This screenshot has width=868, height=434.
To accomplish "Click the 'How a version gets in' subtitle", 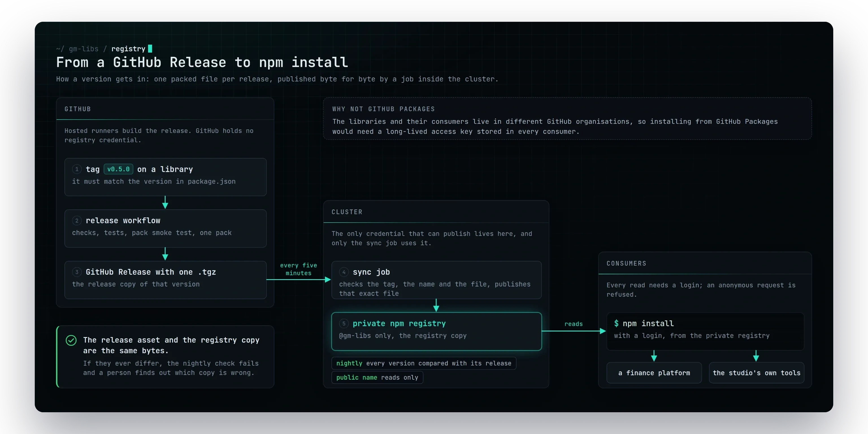I will pos(277,79).
